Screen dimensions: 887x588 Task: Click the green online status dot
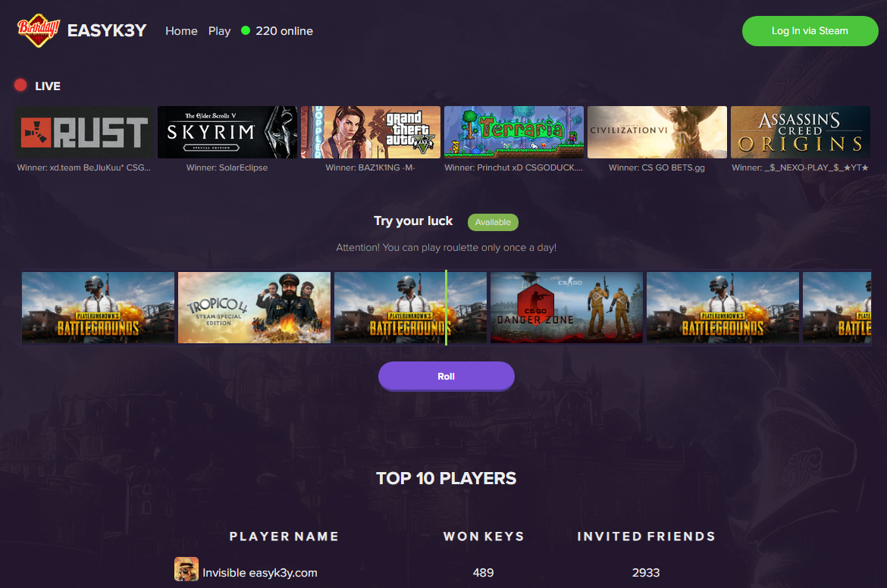coord(246,30)
